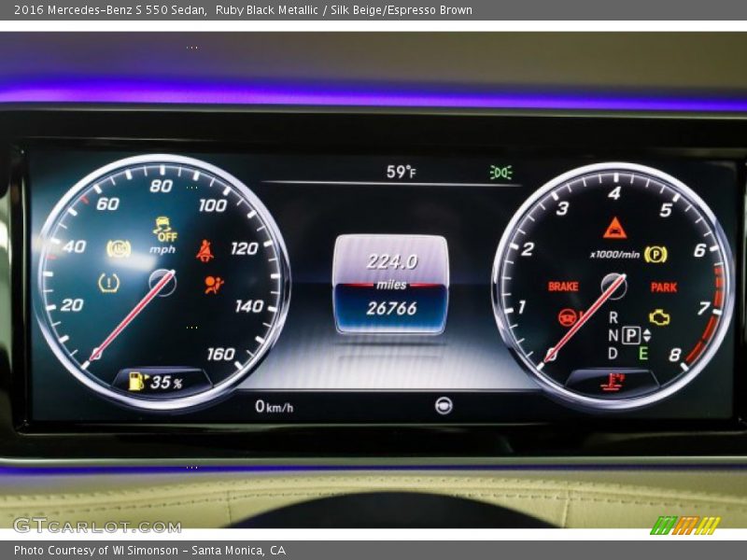Toggle the PARK warning text
Viewport: 747px width, 560px height.
664,286
